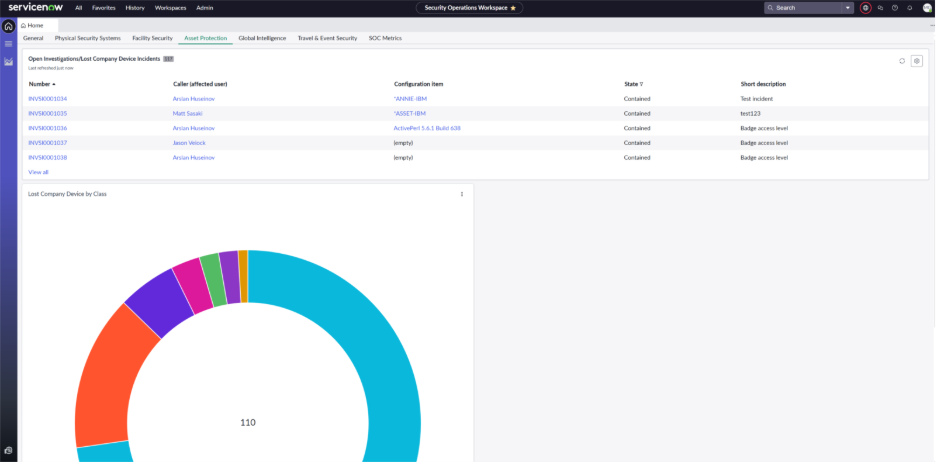This screenshot has height=462, width=936.
Task: Open the help icon in header
Action: point(895,8)
